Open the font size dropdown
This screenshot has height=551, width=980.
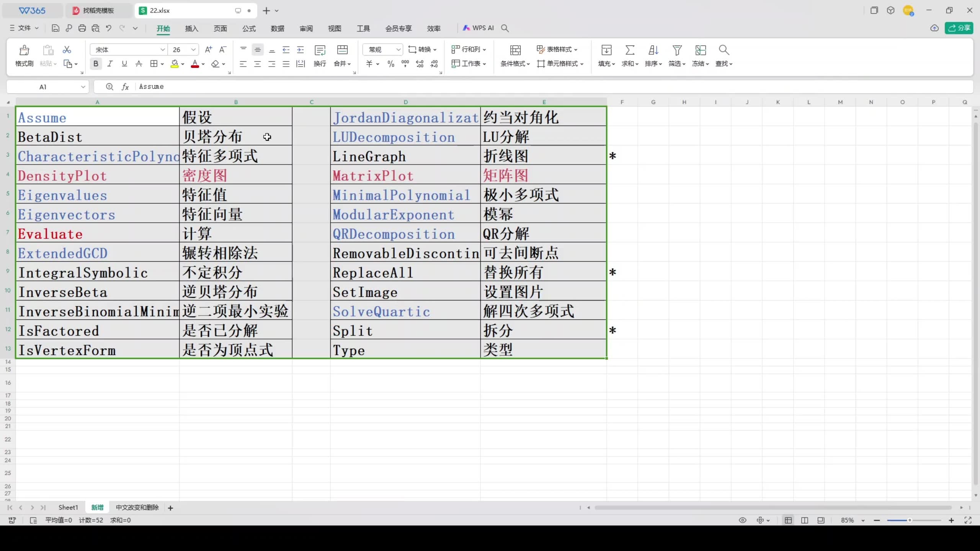[x=193, y=50]
